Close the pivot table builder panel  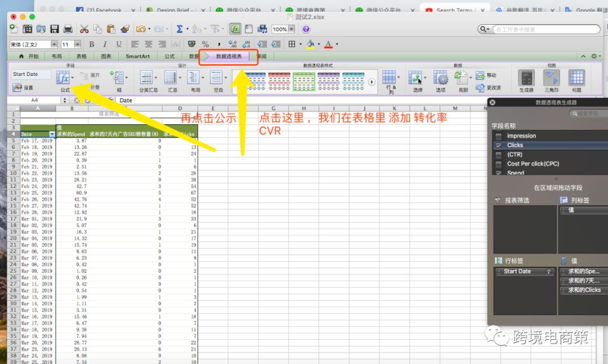492,102
